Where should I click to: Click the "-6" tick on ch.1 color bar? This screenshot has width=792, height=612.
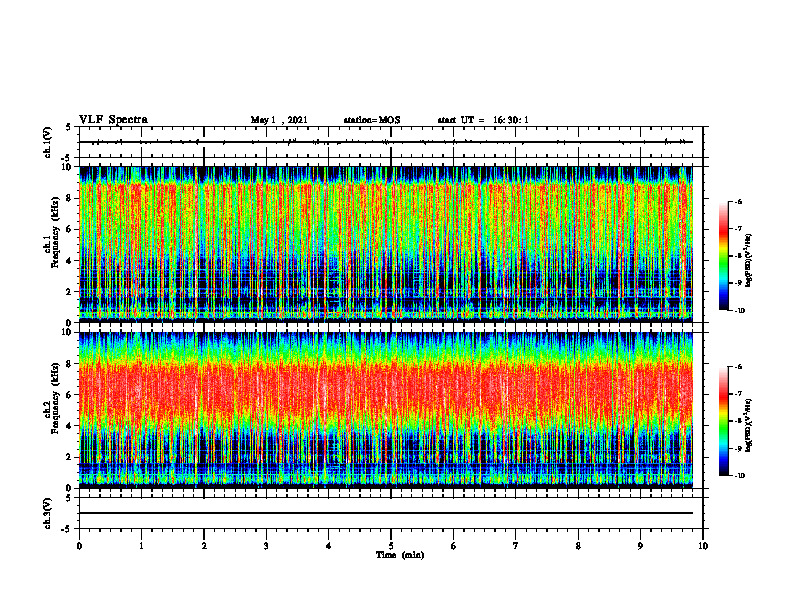[738, 201]
